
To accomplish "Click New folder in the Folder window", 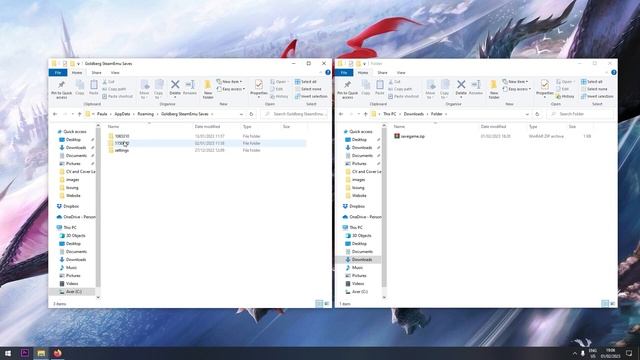I will coord(493,89).
